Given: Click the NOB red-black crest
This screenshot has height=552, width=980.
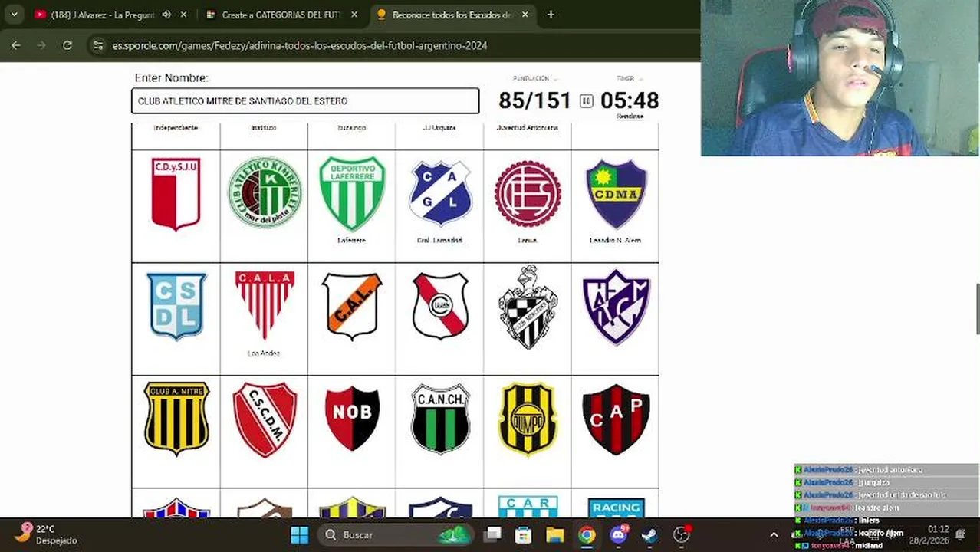Looking at the screenshot, I should [x=352, y=418].
